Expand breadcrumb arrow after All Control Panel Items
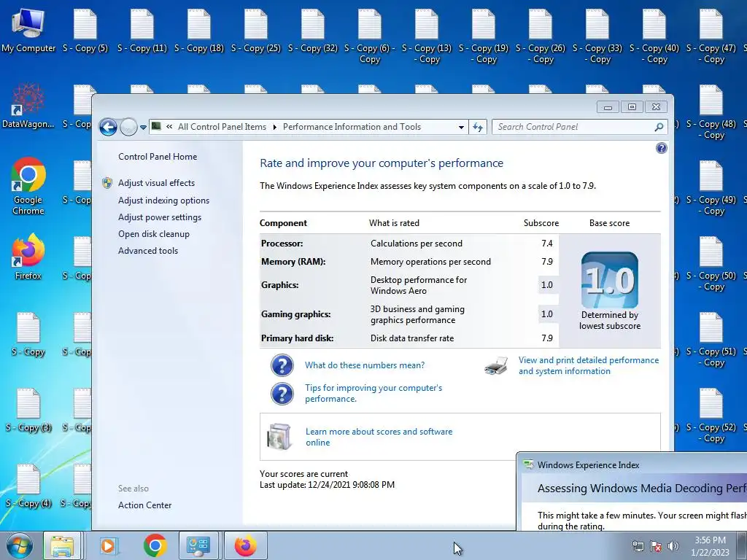Screen dimensions: 747x560 click(x=275, y=127)
